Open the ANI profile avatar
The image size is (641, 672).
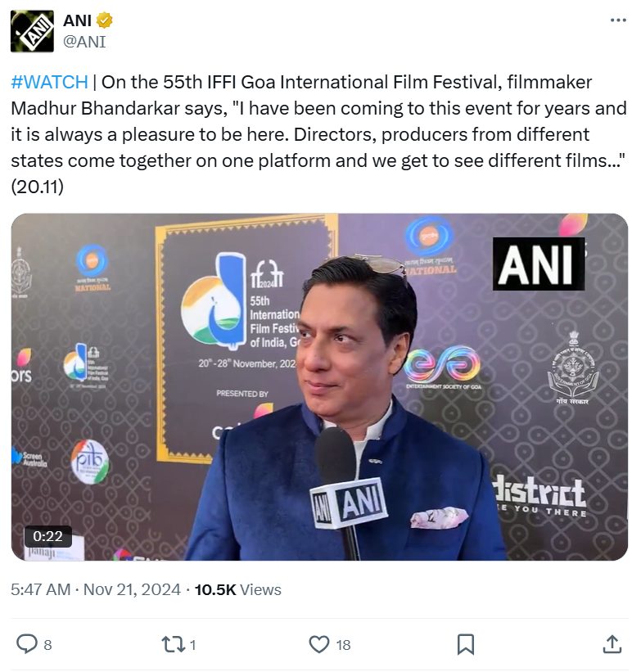(32, 31)
